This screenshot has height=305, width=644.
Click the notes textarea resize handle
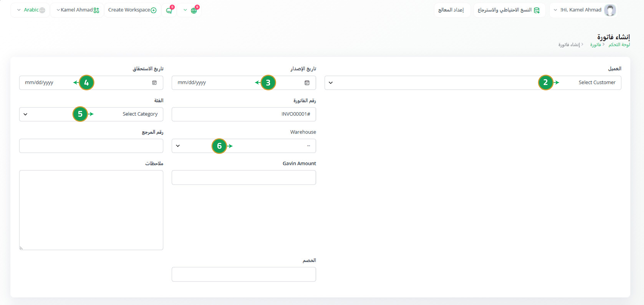tap(21, 248)
